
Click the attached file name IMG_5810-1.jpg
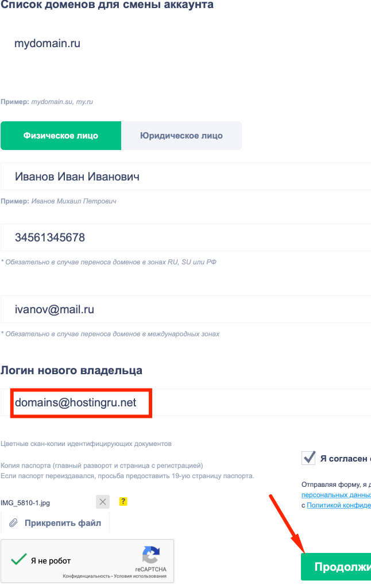coord(25,502)
